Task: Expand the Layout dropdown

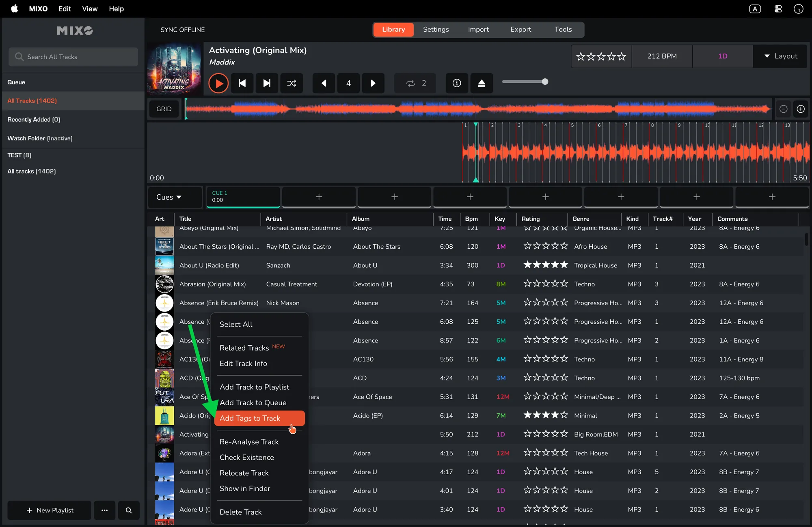Action: point(780,56)
